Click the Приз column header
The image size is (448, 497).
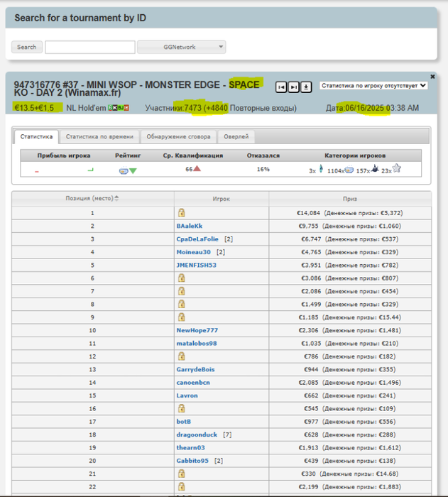click(350, 199)
